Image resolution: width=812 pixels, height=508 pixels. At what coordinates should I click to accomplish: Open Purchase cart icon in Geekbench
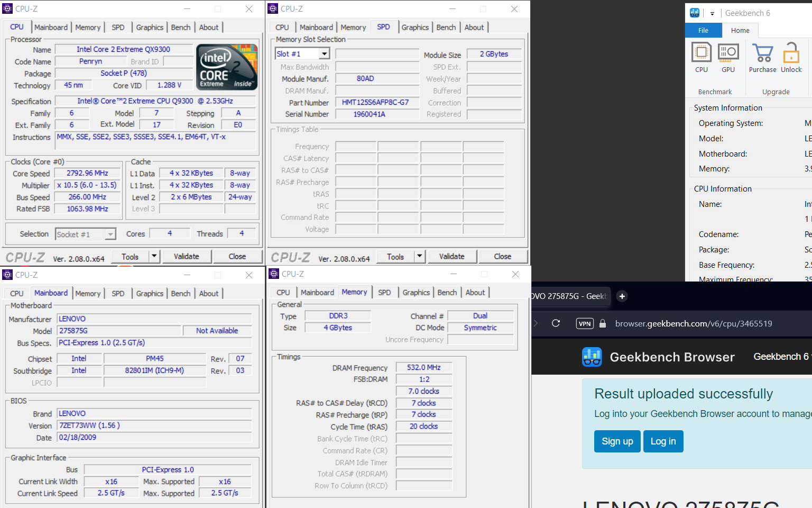point(762,52)
